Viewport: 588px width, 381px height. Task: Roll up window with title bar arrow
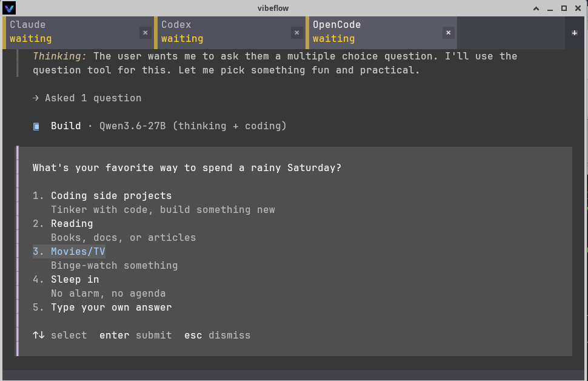tap(536, 8)
